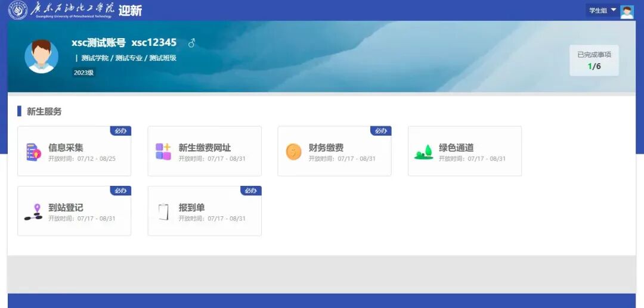This screenshot has width=644, height=308.
Task: Click the university logo emblem
Action: click(x=18, y=10)
